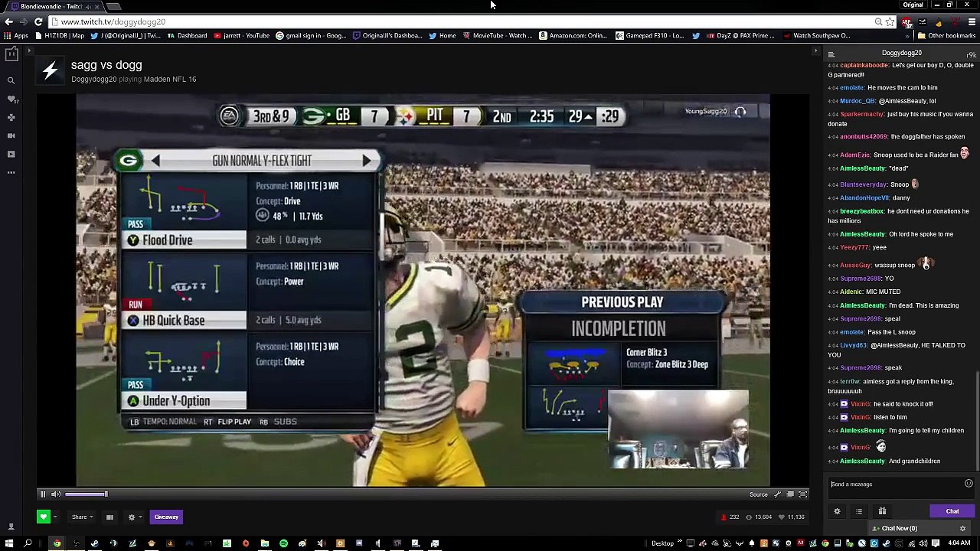Open chat settings gear icon

pyautogui.click(x=837, y=511)
